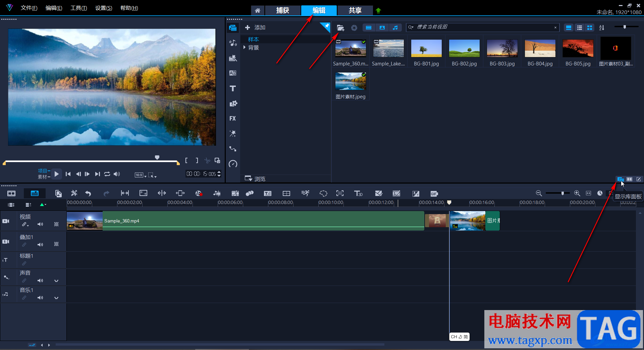The image size is (644, 350).
Task: Go to the Home tab icon
Action: click(x=258, y=11)
